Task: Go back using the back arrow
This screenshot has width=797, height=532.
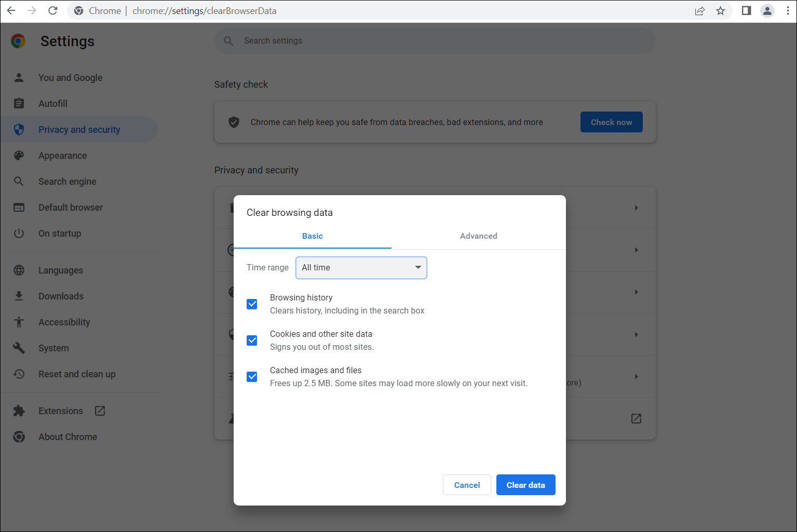Action: [11, 10]
